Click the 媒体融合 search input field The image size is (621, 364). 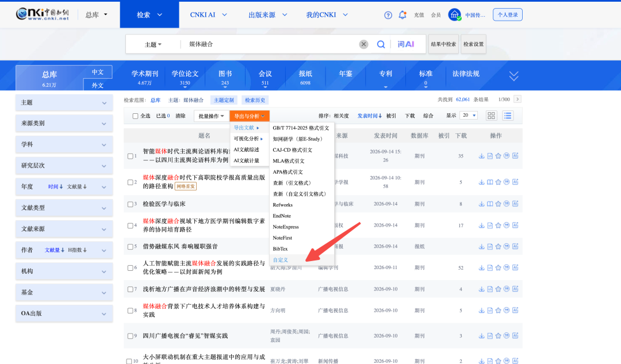click(268, 44)
